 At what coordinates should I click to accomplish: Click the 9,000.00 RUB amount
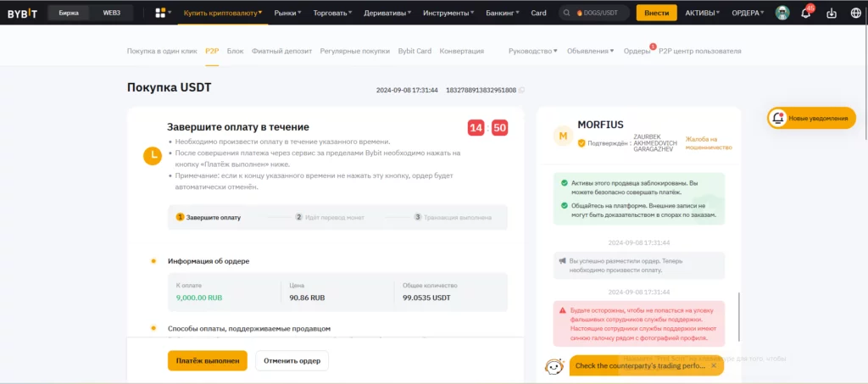[199, 298]
